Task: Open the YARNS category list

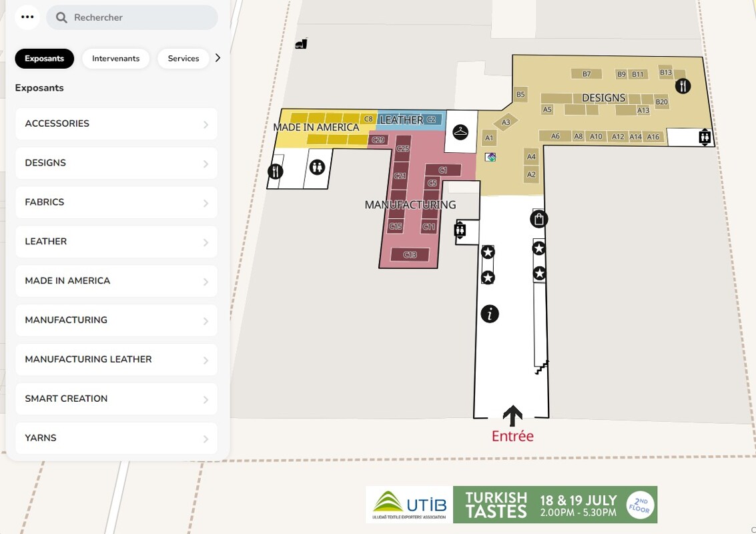Action: coord(117,439)
